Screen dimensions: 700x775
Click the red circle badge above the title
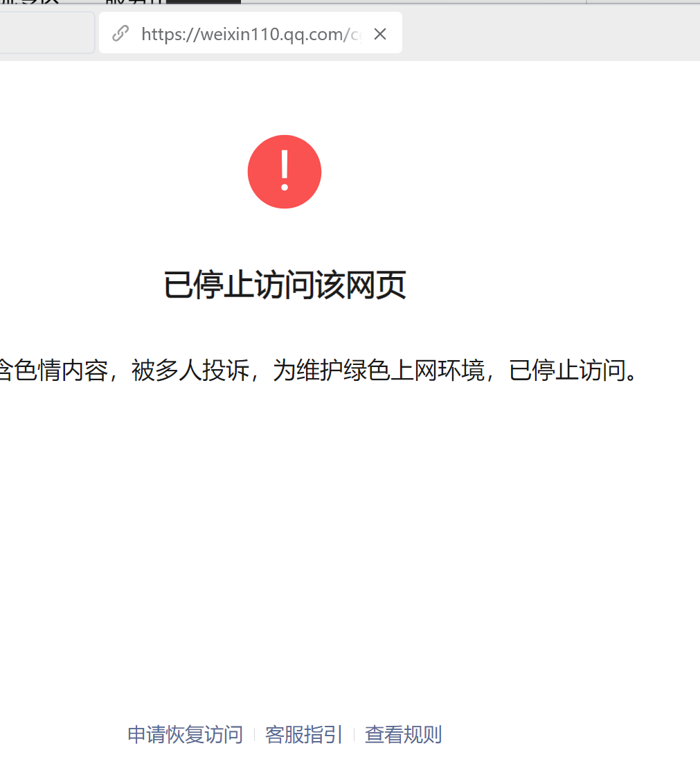point(284,171)
